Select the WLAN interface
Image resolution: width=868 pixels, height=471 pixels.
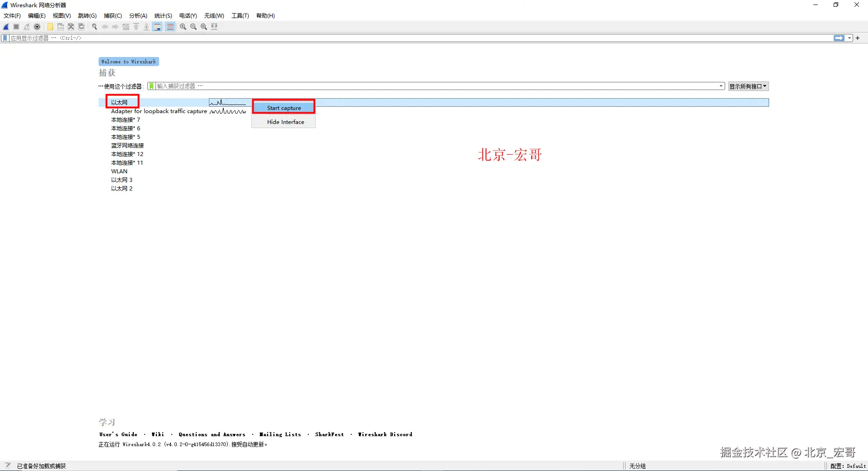[x=119, y=171]
